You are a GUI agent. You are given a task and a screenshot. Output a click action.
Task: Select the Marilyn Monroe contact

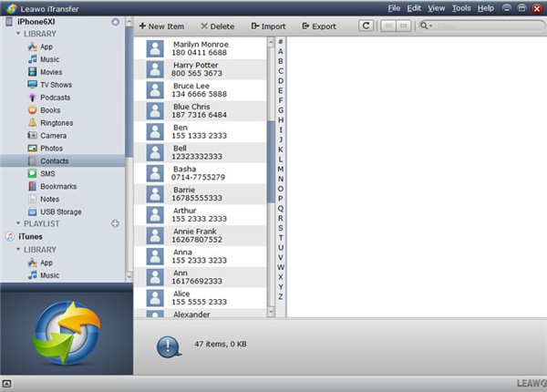(201, 48)
